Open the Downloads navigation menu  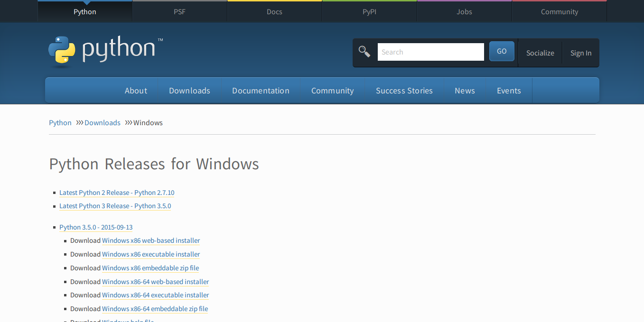tap(189, 91)
